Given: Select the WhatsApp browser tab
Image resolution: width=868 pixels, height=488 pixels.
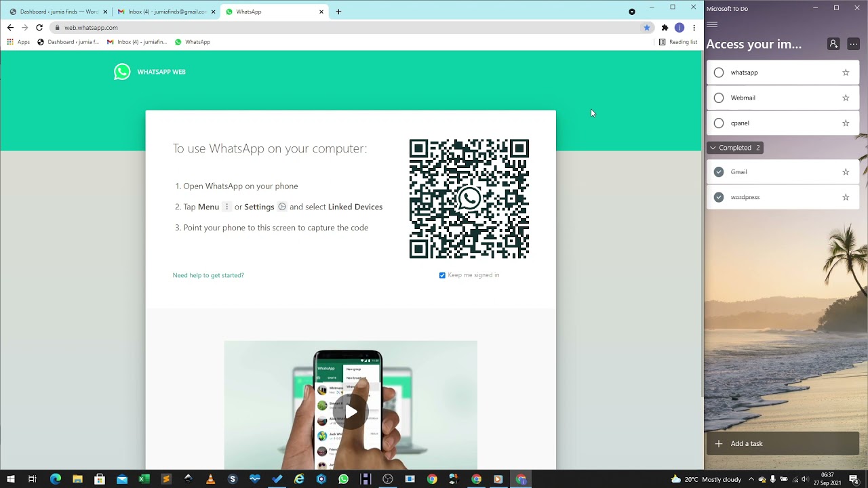Looking at the screenshot, I should click(x=275, y=12).
